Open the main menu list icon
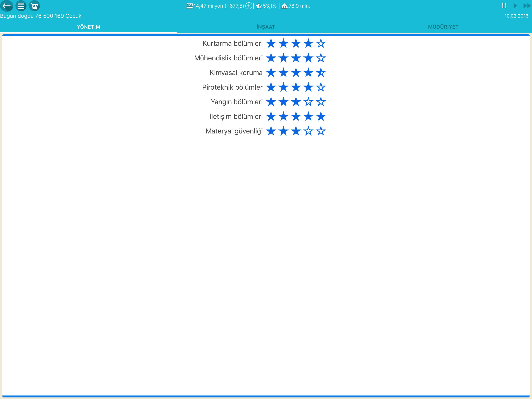Viewport: 532px width, 399px height. [21, 6]
